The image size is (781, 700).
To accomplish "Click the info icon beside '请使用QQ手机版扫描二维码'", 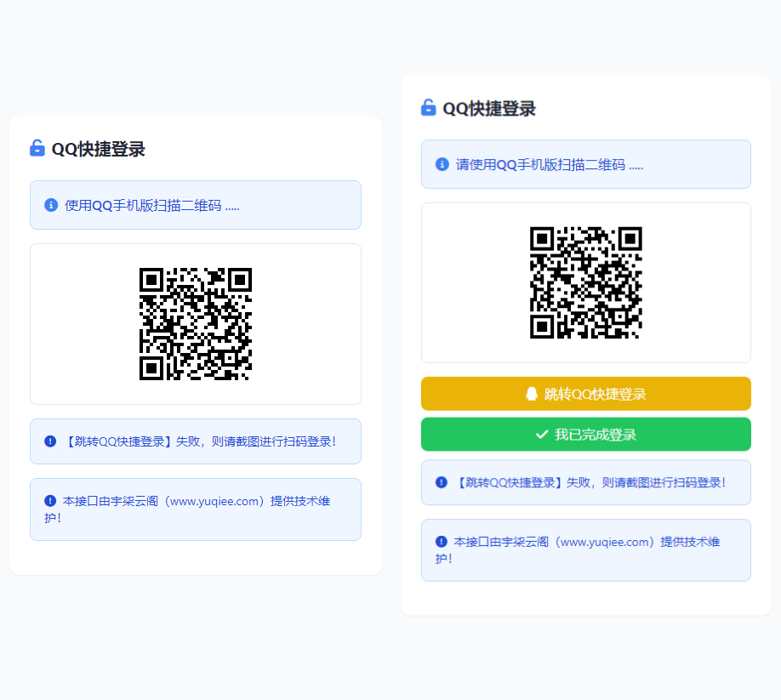I will pyautogui.click(x=442, y=164).
